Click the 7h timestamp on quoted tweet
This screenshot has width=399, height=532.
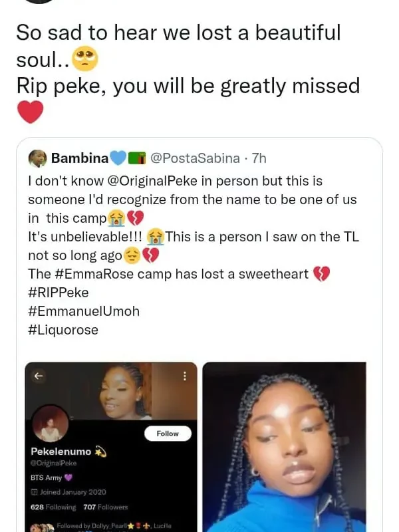pyautogui.click(x=259, y=158)
